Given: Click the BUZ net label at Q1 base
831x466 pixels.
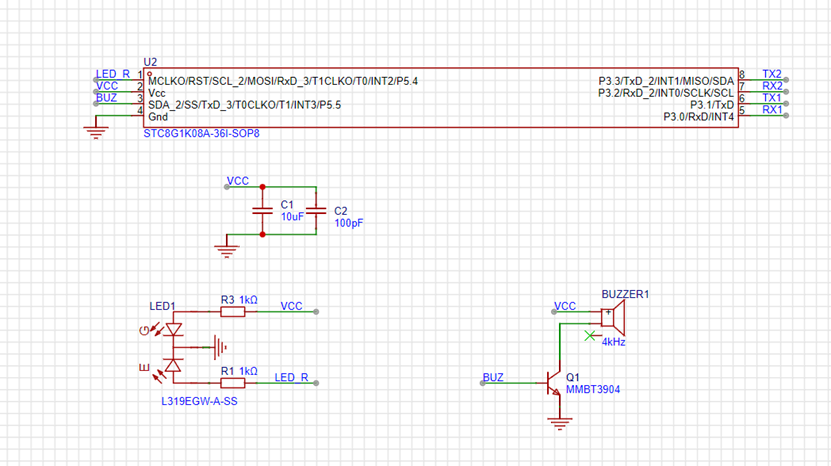Looking at the screenshot, I should tap(493, 377).
